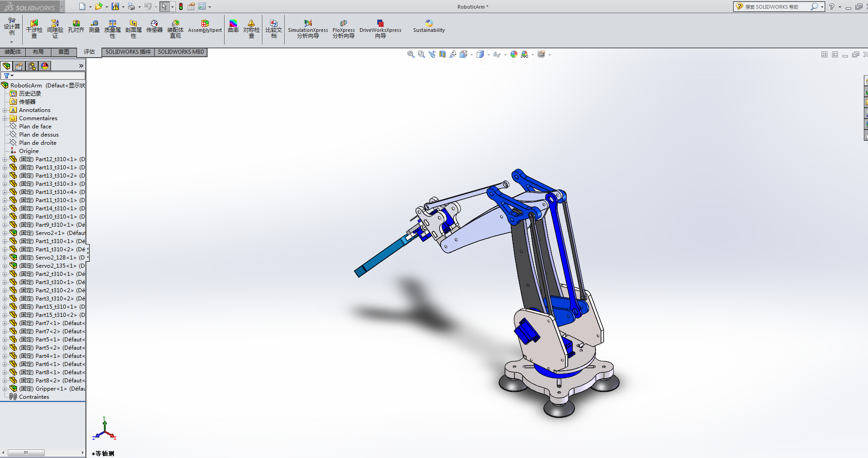Switch to the 草图 sketch tab
The image size is (868, 458).
click(64, 52)
